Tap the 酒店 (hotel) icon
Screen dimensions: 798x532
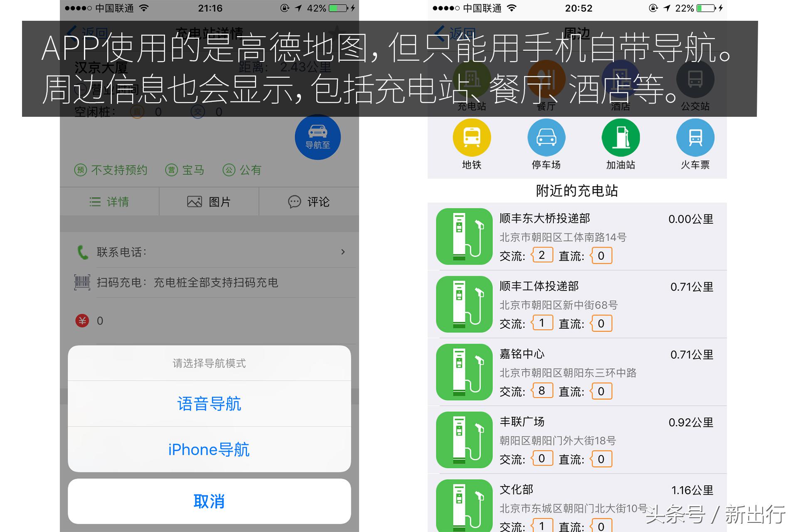click(x=621, y=79)
